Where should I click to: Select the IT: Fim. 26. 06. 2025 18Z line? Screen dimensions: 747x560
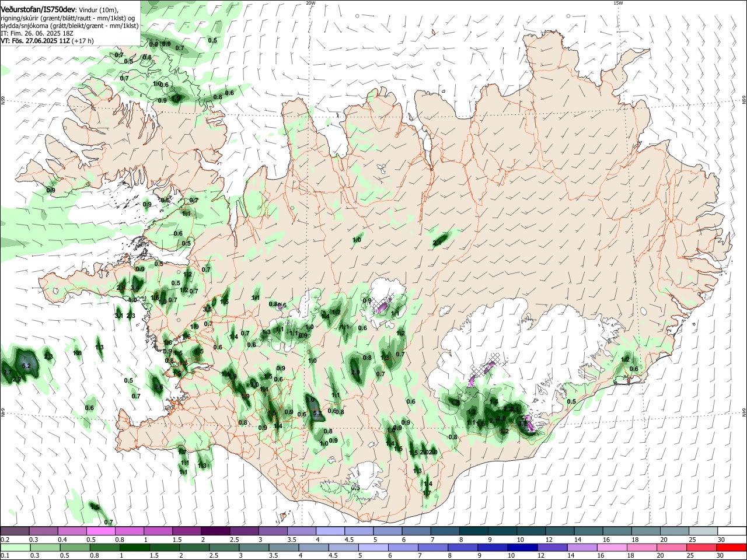click(37, 33)
